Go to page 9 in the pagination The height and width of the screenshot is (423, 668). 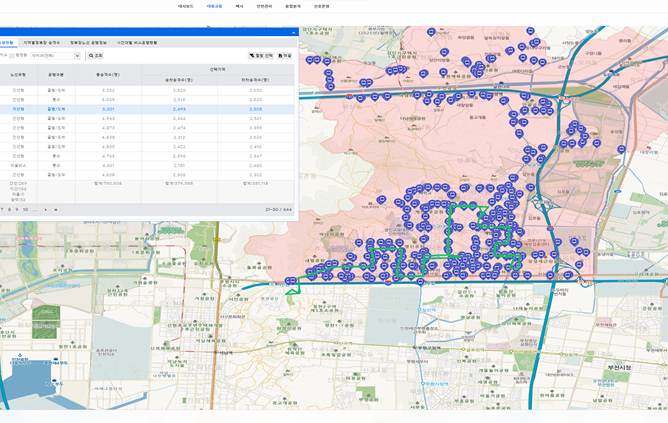(17, 210)
